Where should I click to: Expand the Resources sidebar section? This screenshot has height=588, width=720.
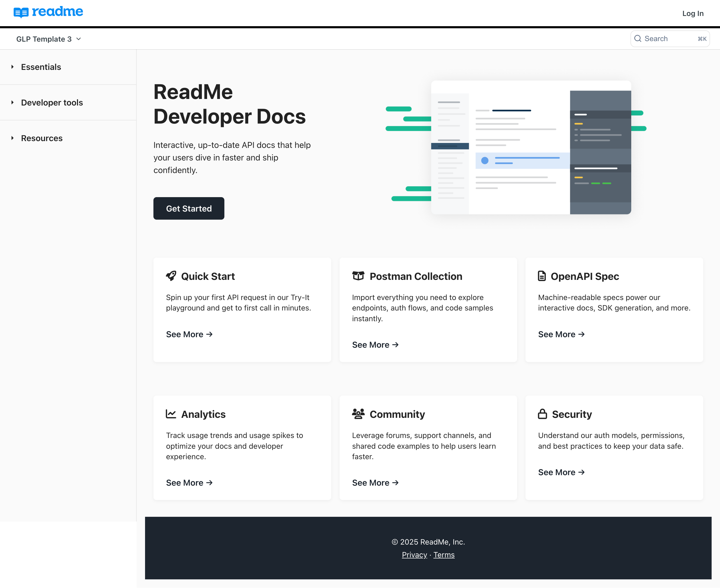(x=68, y=138)
